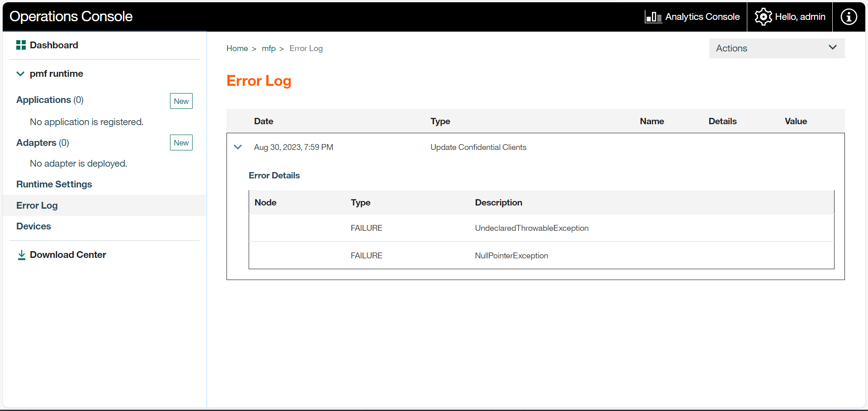868x411 pixels.
Task: Click Hello, admin user menu
Action: [x=800, y=17]
